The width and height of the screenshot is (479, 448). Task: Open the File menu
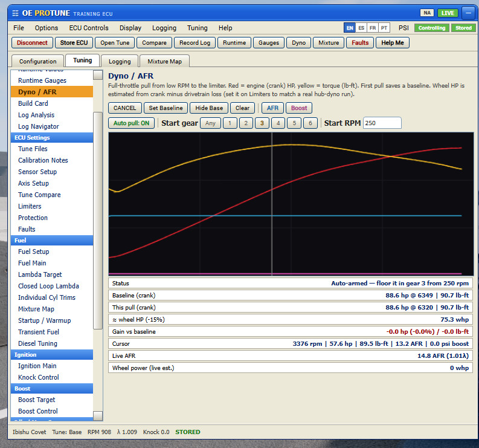click(x=19, y=28)
